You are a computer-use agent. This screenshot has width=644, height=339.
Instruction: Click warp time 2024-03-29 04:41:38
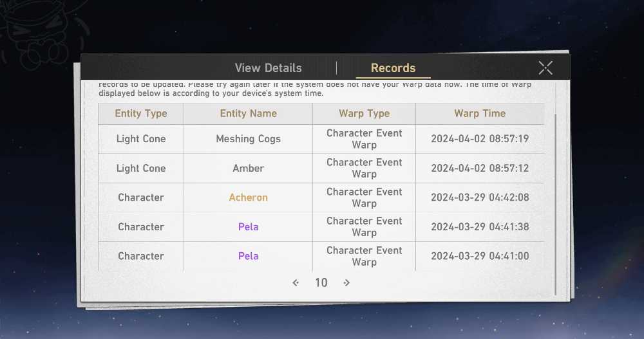click(480, 226)
